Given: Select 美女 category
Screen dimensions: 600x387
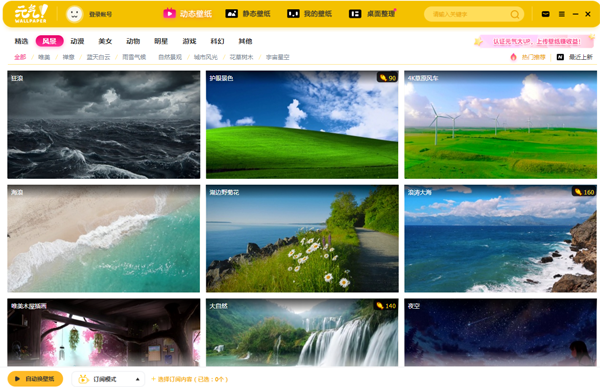Looking at the screenshot, I should [105, 41].
